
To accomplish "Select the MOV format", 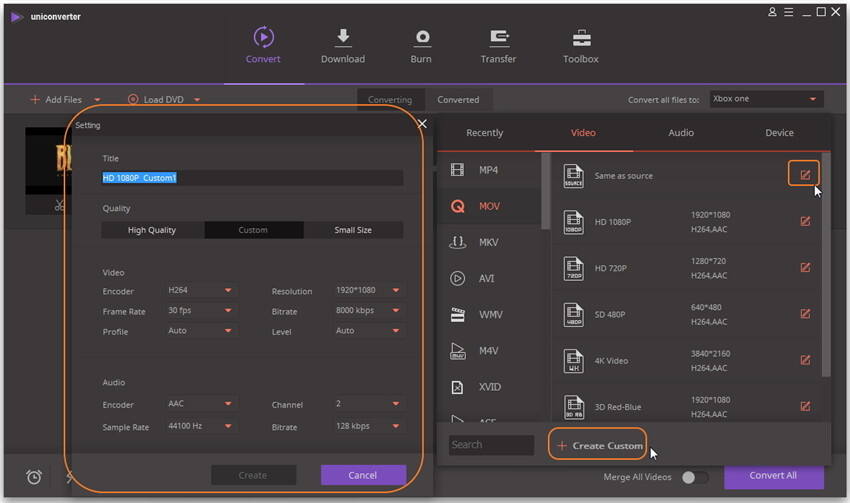I will [x=490, y=207].
